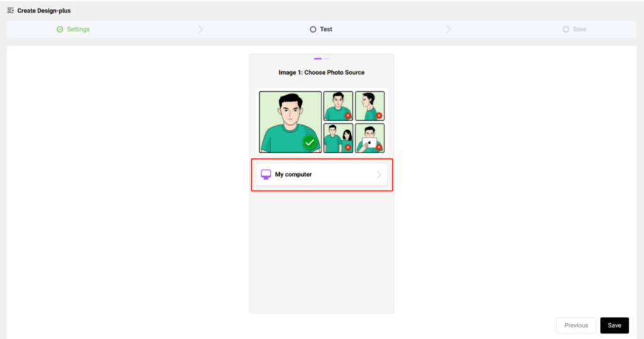Click the chevron between Settings and Test

pyautogui.click(x=201, y=29)
